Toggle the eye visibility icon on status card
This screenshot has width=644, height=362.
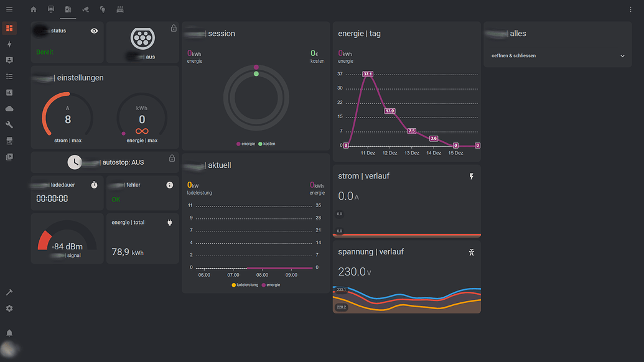point(94,30)
